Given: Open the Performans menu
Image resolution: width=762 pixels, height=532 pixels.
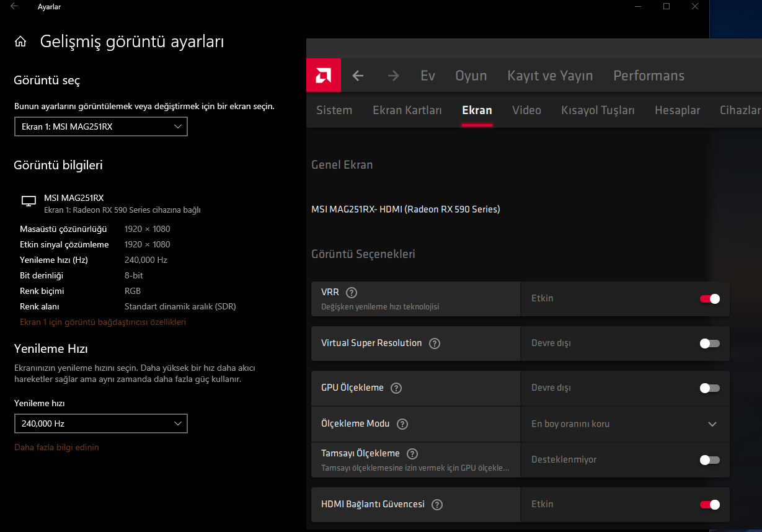Looking at the screenshot, I should point(649,76).
